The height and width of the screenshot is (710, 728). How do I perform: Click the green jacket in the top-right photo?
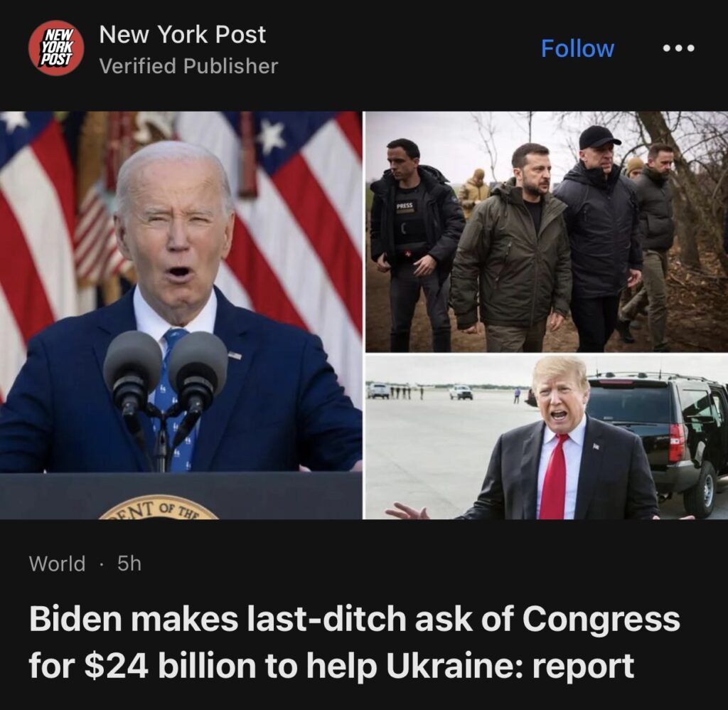click(512, 262)
